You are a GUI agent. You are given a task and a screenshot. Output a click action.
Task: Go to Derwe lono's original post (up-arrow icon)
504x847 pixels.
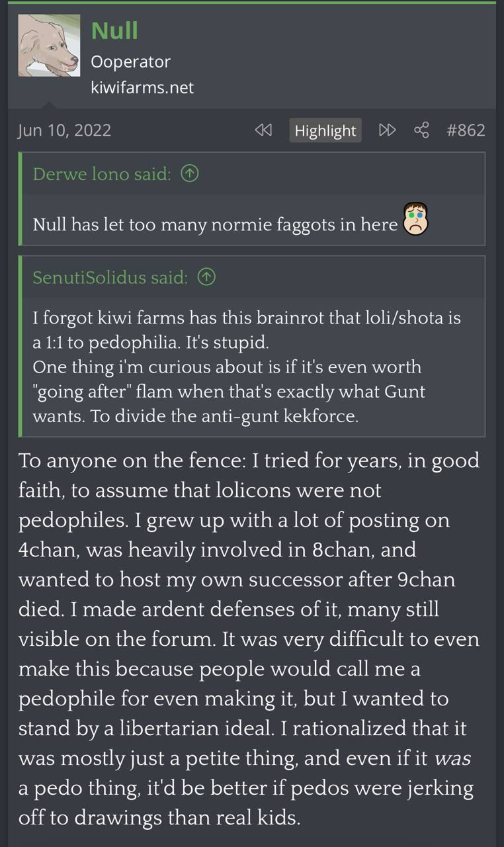[190, 174]
